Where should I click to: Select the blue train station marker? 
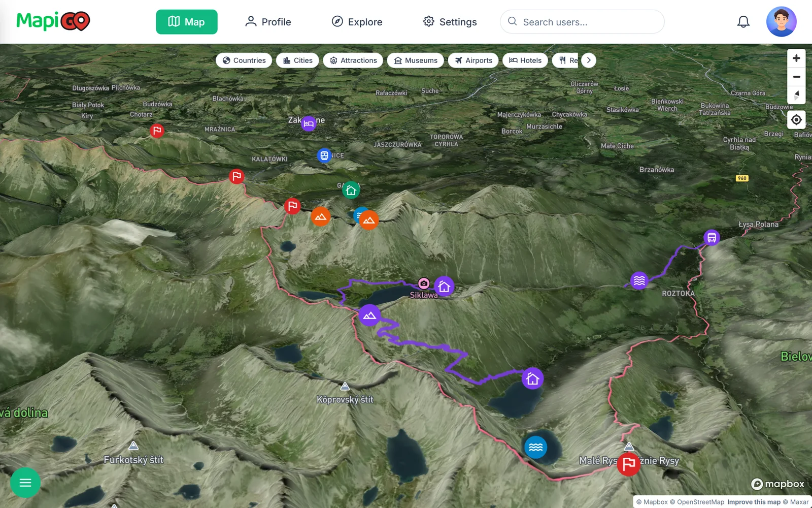coord(324,155)
